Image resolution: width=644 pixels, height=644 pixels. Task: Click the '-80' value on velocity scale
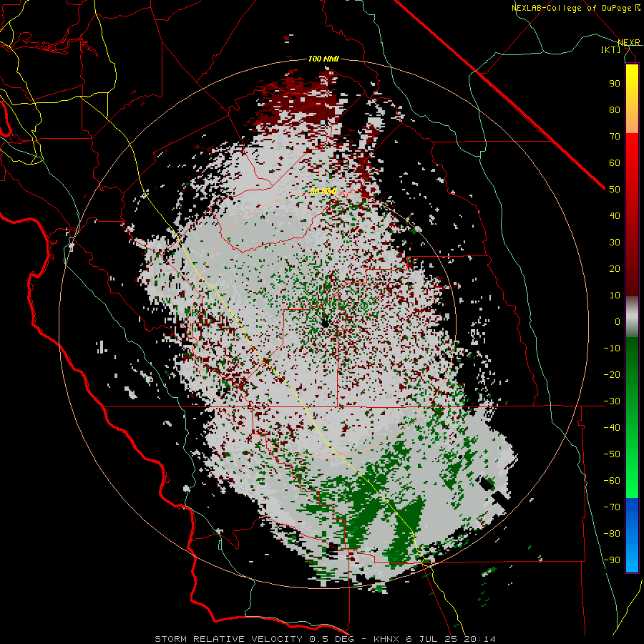pyautogui.click(x=612, y=534)
